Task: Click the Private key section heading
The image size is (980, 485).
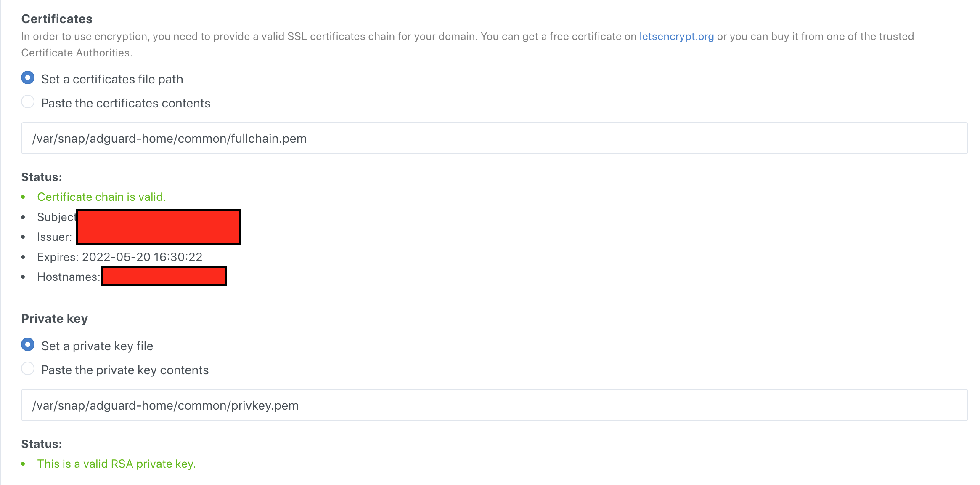Action: pos(54,319)
